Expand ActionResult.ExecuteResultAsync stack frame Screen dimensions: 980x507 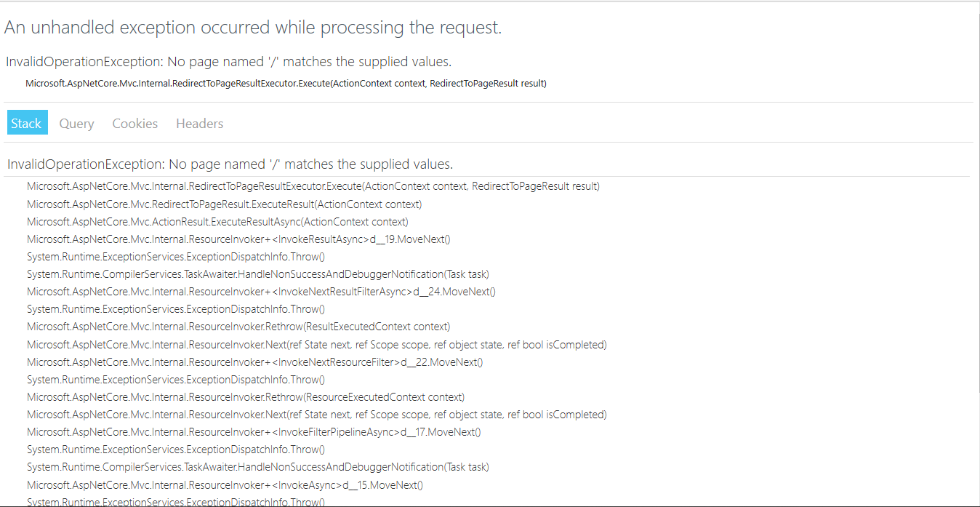217,222
